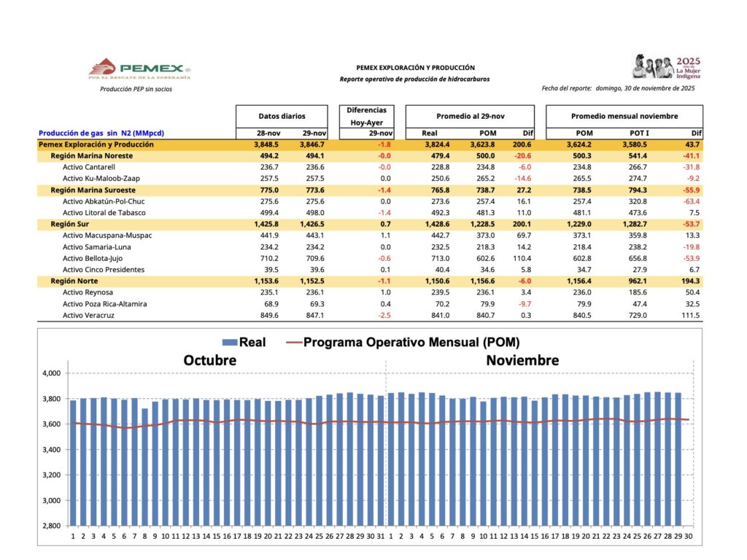Viewport: 747px width, 560px height.
Task: Click the Activo Veracruz row label
Action: (x=90, y=315)
